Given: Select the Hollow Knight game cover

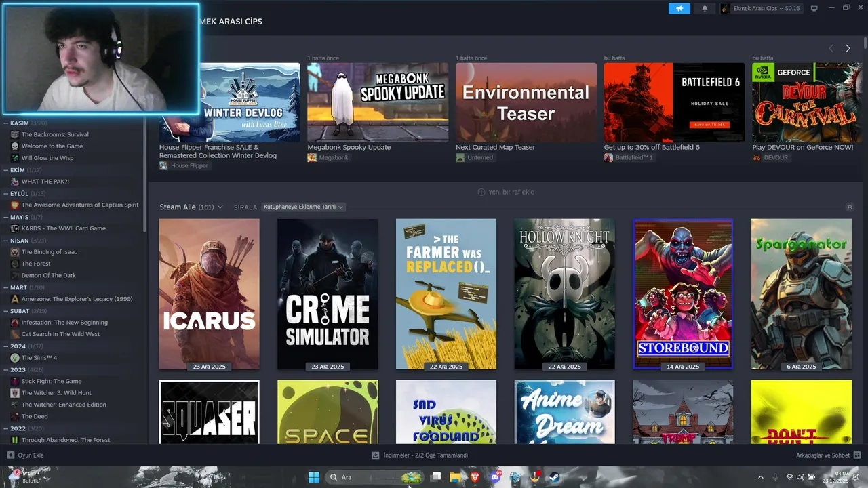Looking at the screenshot, I should click(564, 293).
